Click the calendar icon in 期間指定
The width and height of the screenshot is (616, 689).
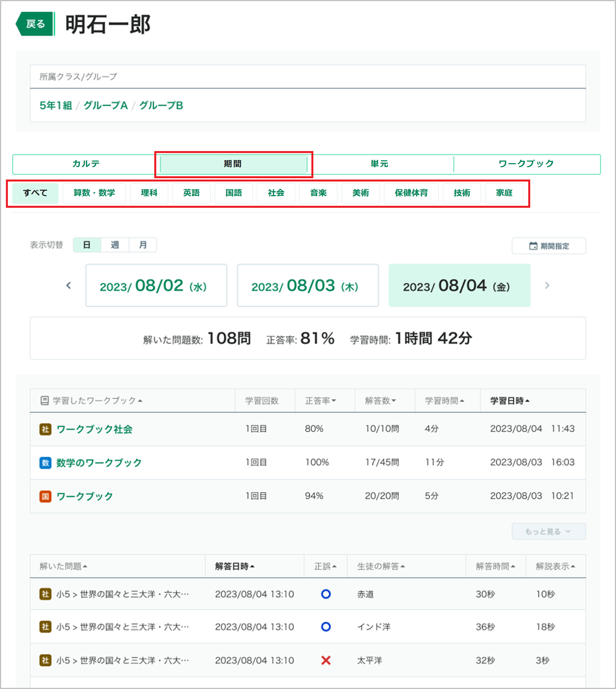533,246
